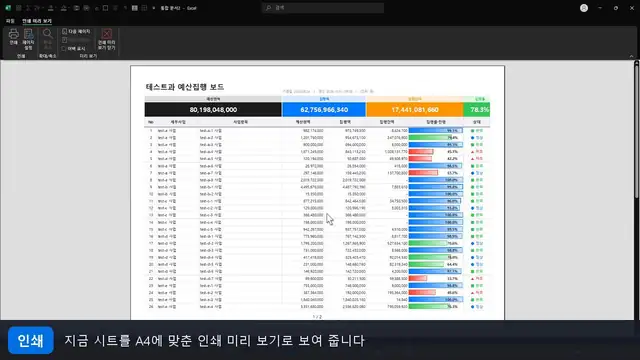Go to Next Page (다음 페이지)
The image size is (640, 360).
(x=76, y=31)
